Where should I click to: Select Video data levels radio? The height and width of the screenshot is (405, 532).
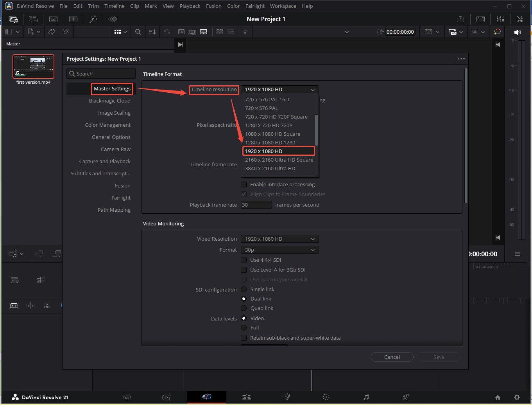[244, 319]
